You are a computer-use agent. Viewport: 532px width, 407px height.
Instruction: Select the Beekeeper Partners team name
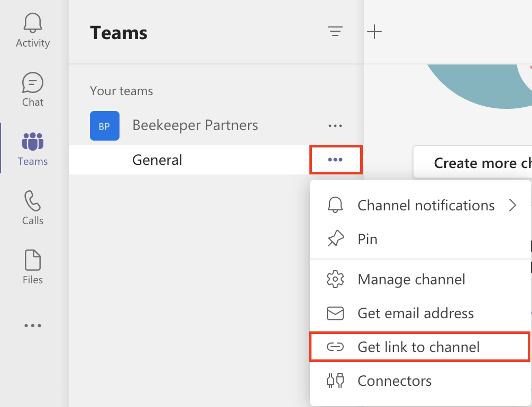(195, 126)
